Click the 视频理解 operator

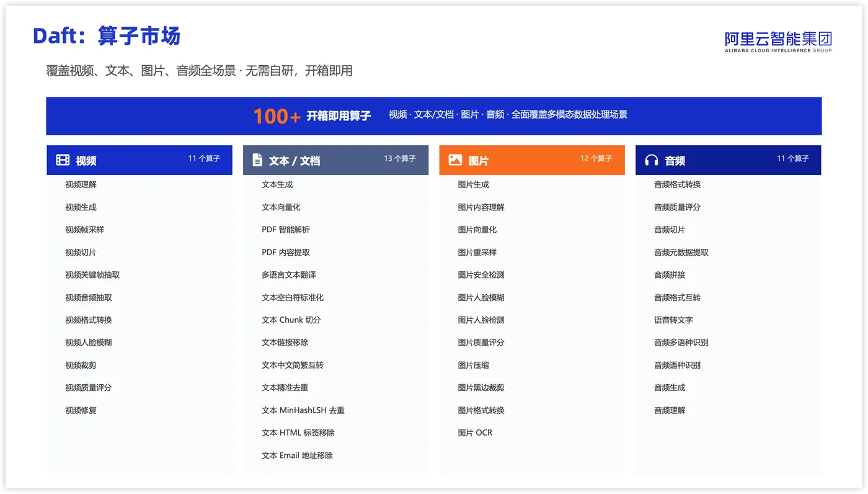coord(81,184)
